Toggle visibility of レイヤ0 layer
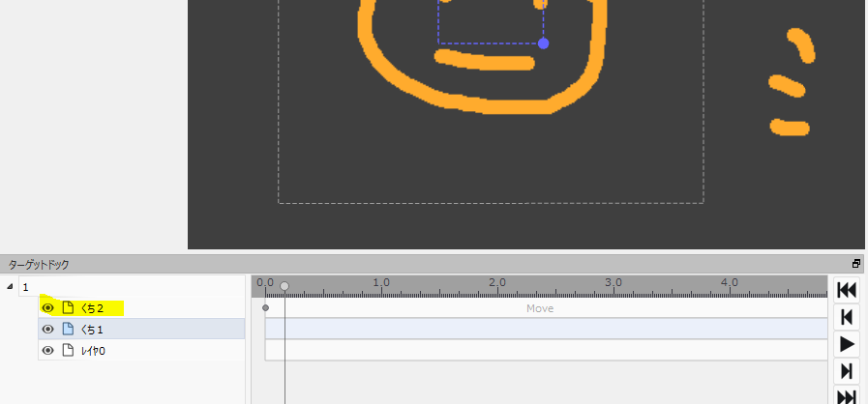Viewport: 868px width, 404px height. tap(48, 351)
